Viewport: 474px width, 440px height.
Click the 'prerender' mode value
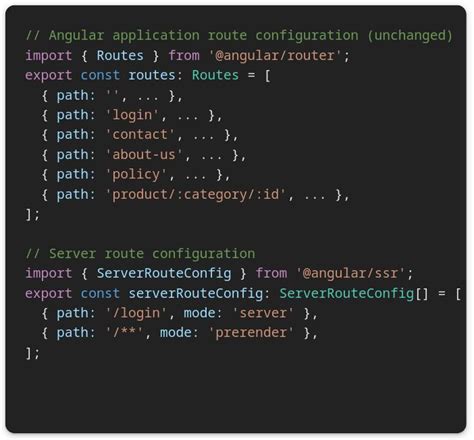tap(251, 333)
